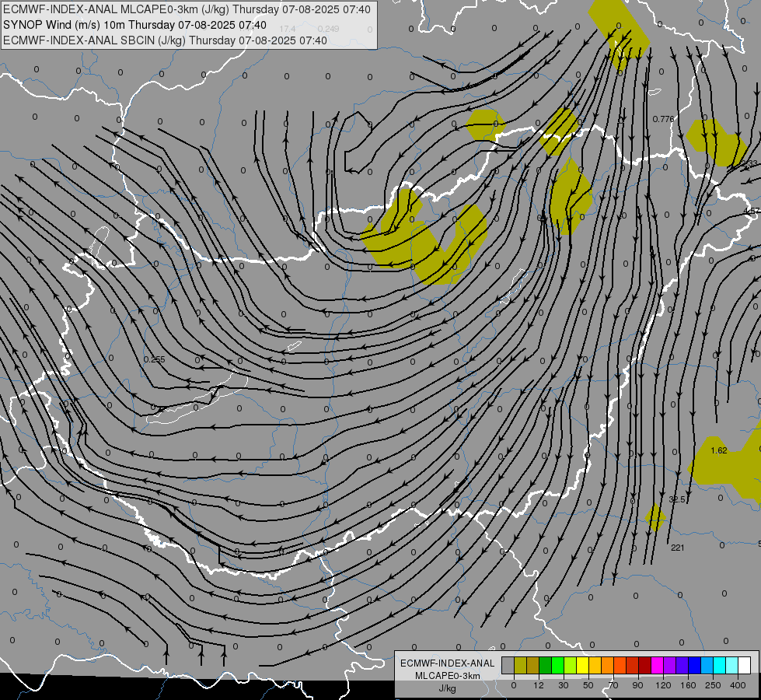The width and height of the screenshot is (761, 700).
Task: Select the dark green legend swatch
Action: tap(545, 666)
